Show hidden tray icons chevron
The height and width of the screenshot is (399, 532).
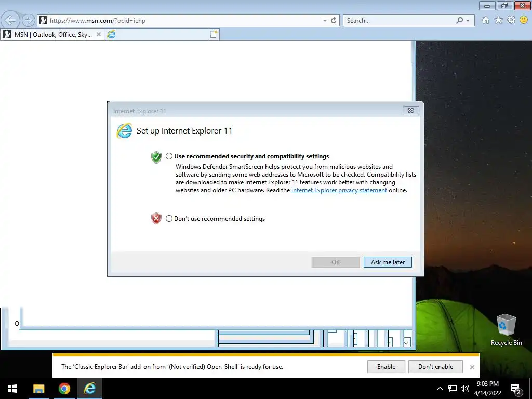[440, 389]
